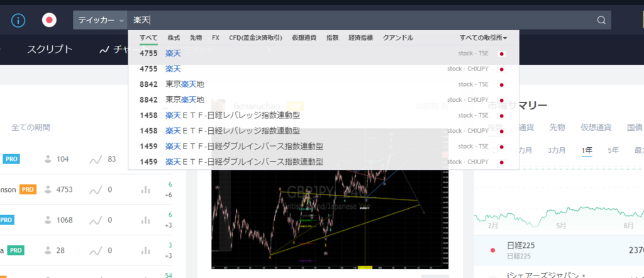Viewport: 644px width, 278px height.
Task: Open the スクリプト nav menu
Action: pos(50,50)
